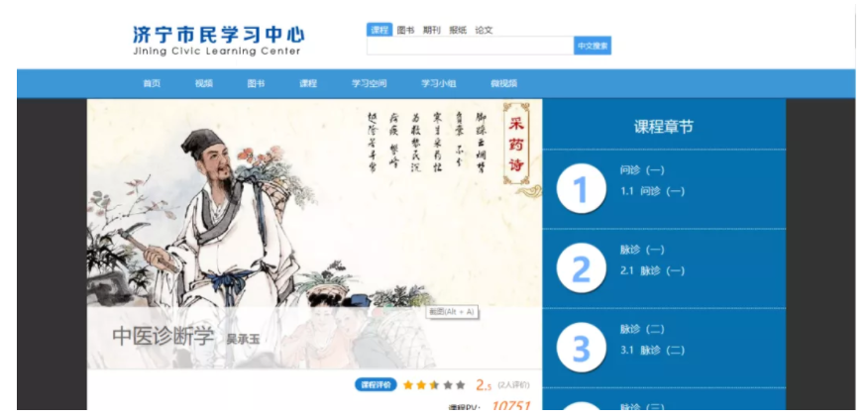This screenshot has width=868, height=418.
Task: Click the search input field
Action: pos(470,46)
